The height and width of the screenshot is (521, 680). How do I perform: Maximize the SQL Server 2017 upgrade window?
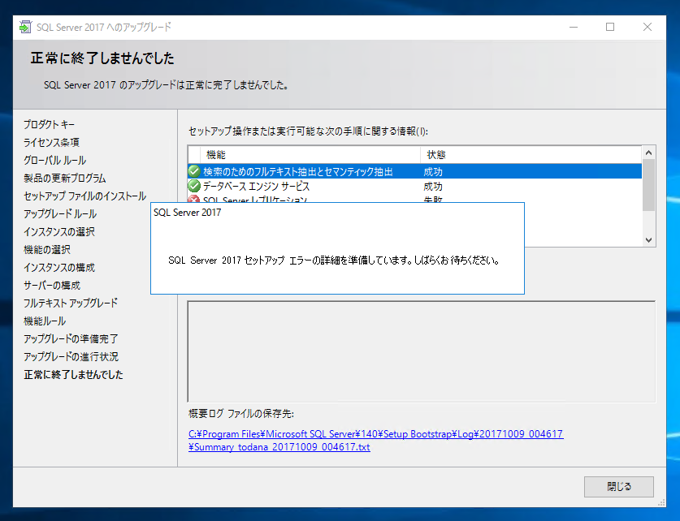point(610,27)
